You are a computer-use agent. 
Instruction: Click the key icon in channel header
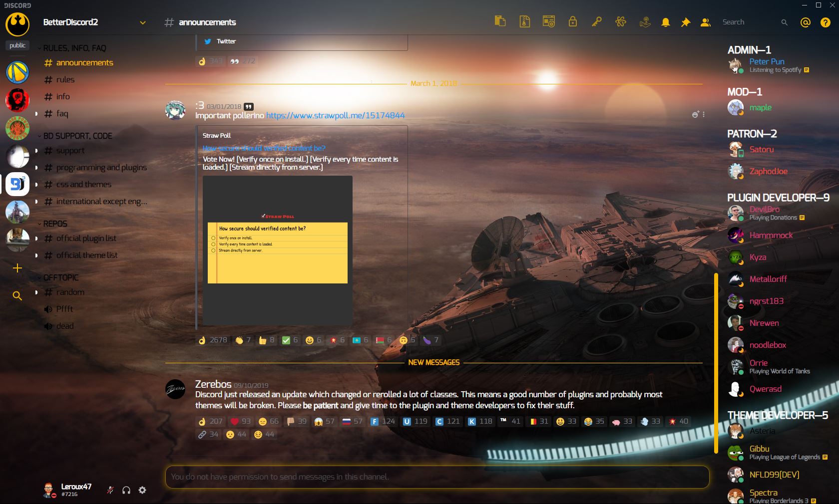[x=596, y=21]
